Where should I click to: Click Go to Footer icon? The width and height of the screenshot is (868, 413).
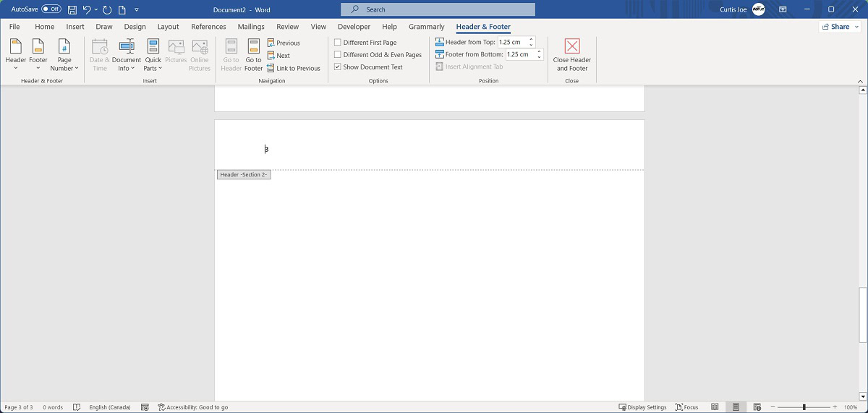click(x=253, y=47)
